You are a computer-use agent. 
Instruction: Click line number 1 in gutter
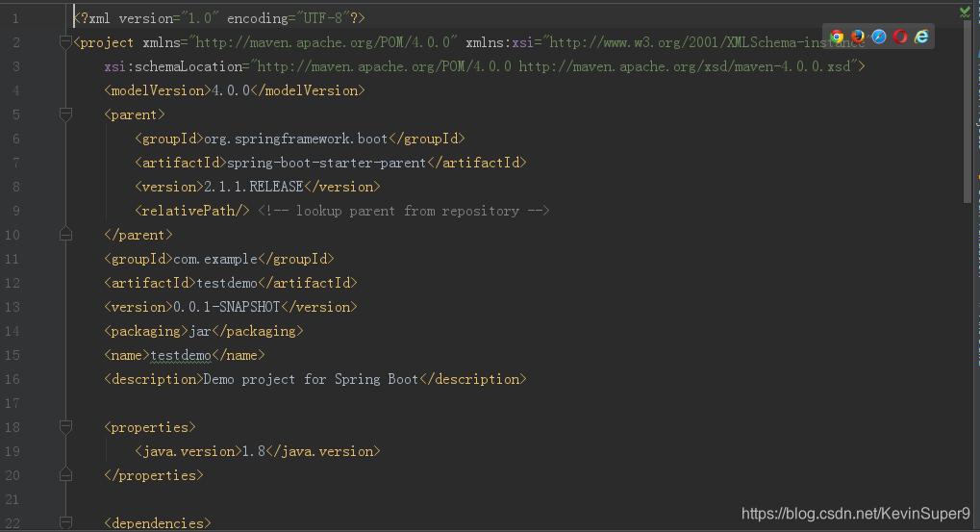15,18
